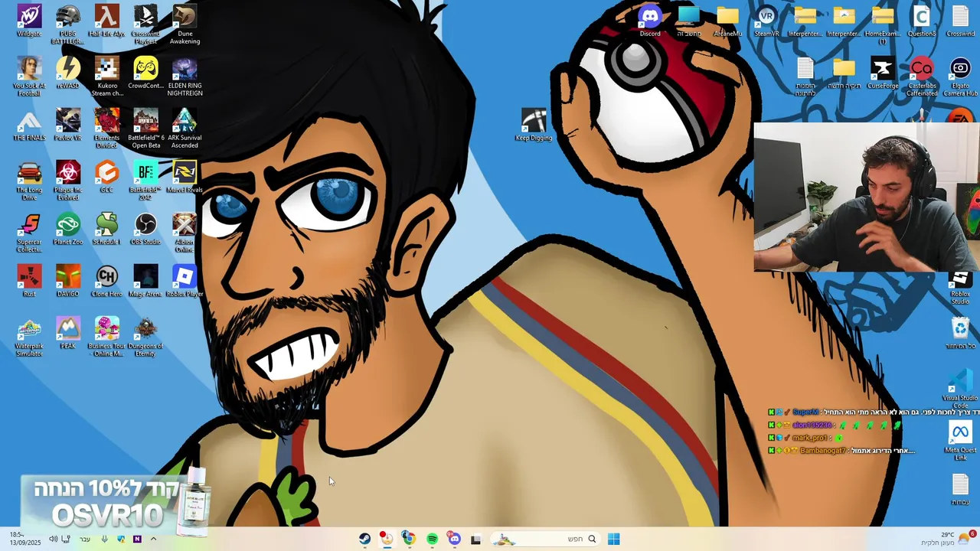
Task: Switch the Hebrew input language indicator
Action: pos(85,539)
